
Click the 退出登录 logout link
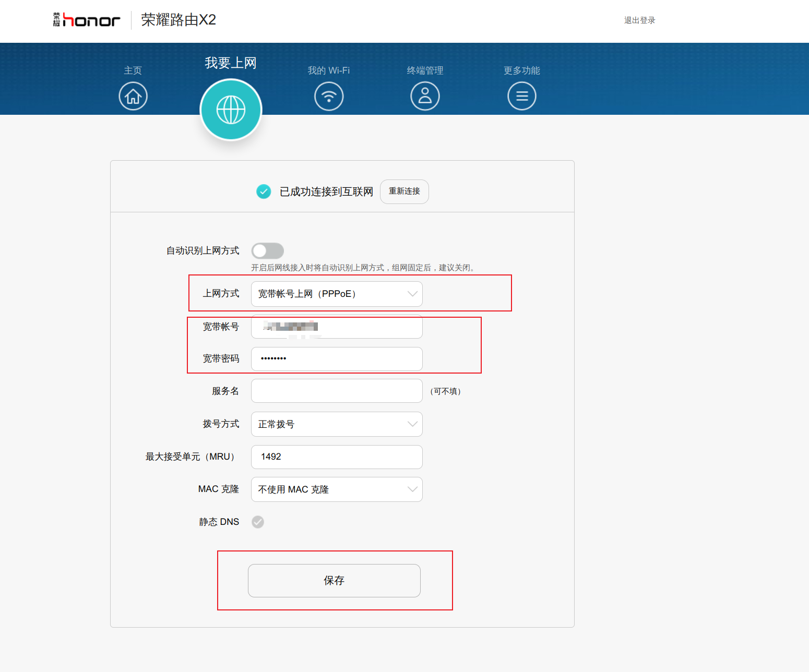point(639,20)
